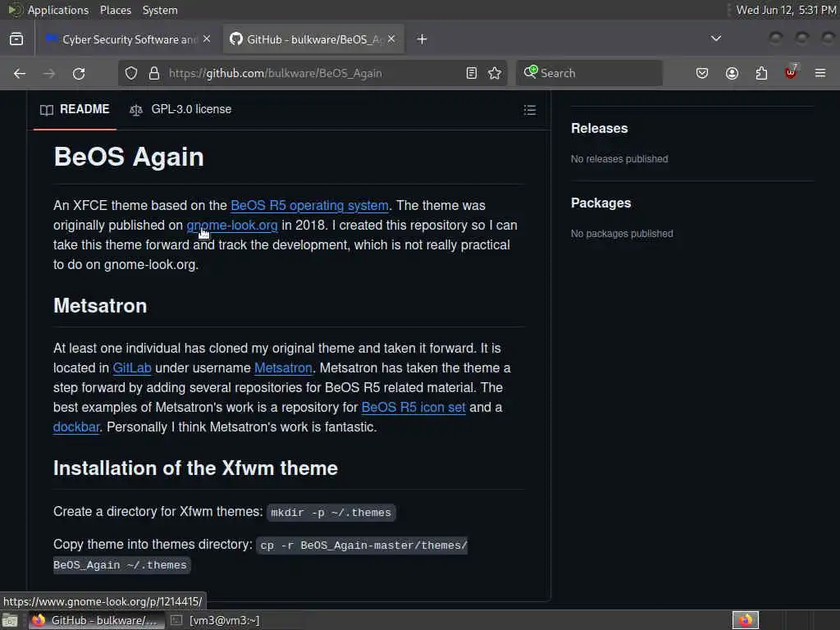
Task: Open the README outline list icon
Action: click(x=530, y=110)
